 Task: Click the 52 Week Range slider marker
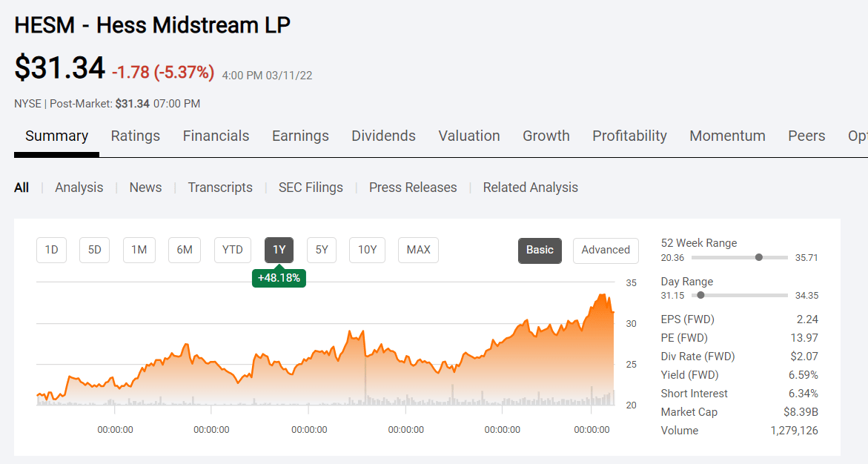pyautogui.click(x=758, y=257)
